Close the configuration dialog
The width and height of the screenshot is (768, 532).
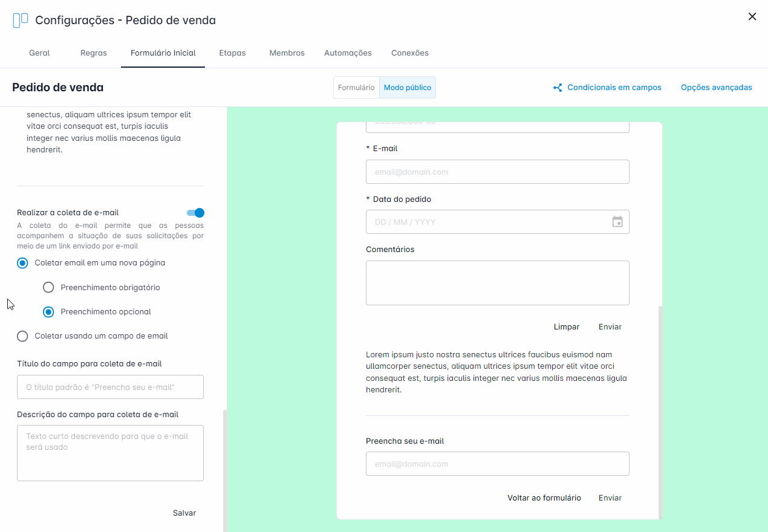pos(752,17)
